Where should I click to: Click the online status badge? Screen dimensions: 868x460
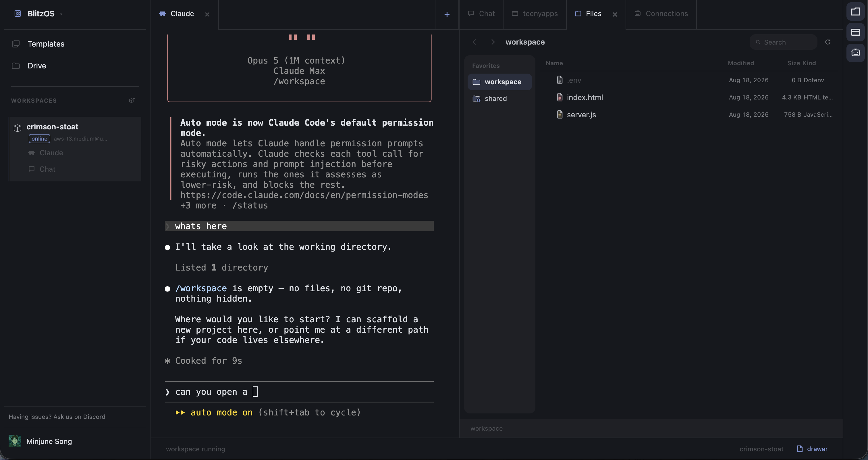point(39,139)
